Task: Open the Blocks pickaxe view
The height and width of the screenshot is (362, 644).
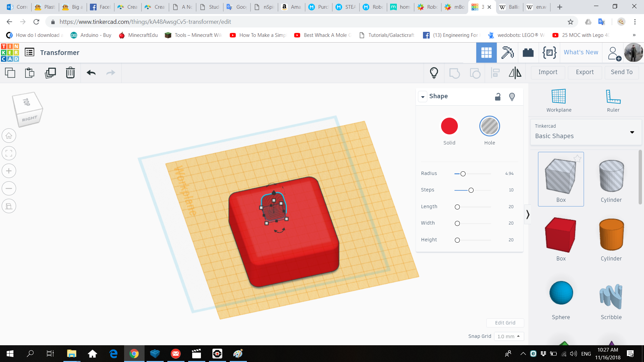Action: coord(507,53)
